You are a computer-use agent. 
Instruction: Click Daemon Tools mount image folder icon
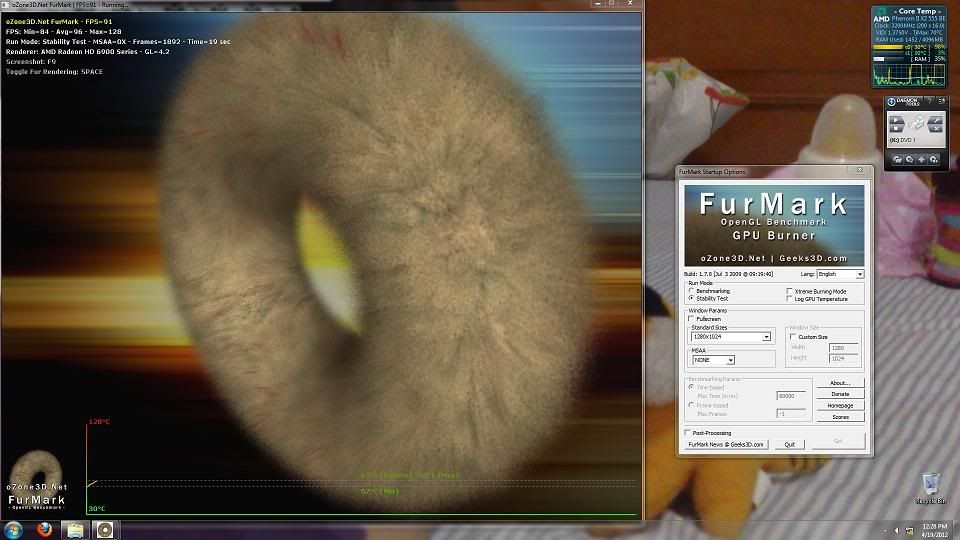898,159
